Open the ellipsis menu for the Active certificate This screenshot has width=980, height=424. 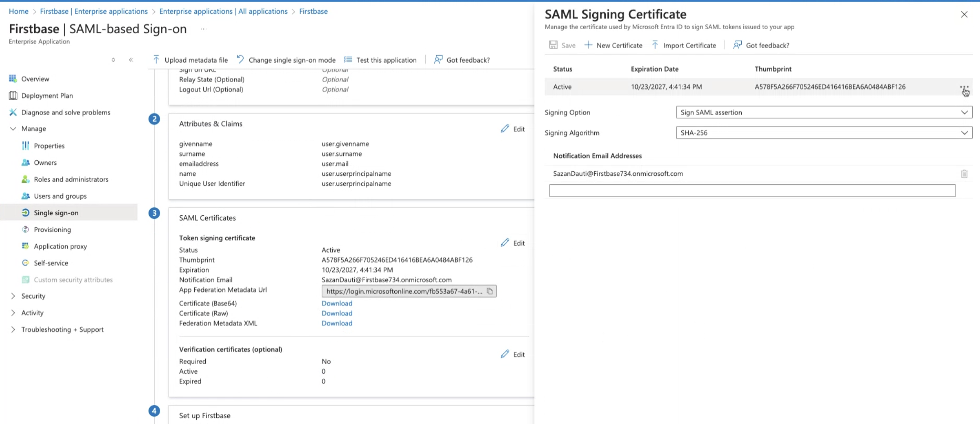[964, 87]
